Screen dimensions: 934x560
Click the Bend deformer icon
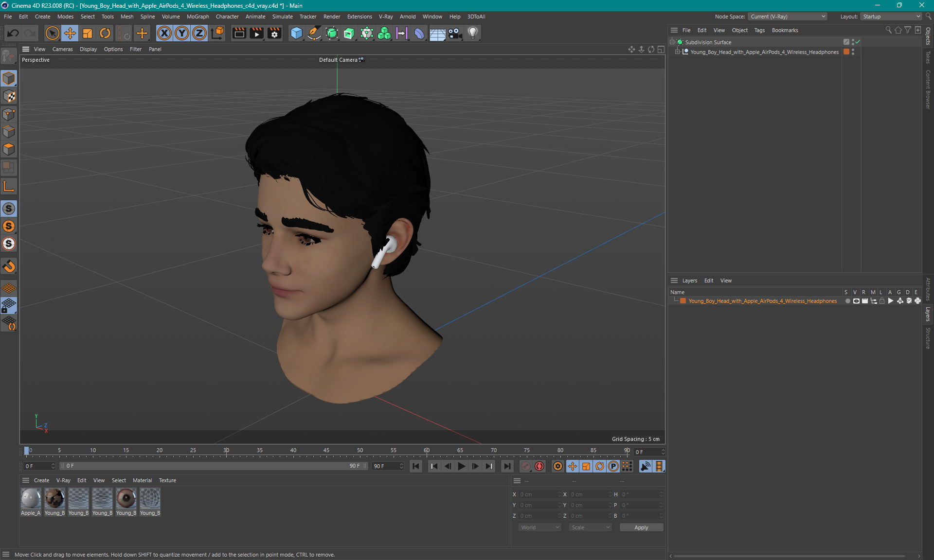[x=419, y=33]
